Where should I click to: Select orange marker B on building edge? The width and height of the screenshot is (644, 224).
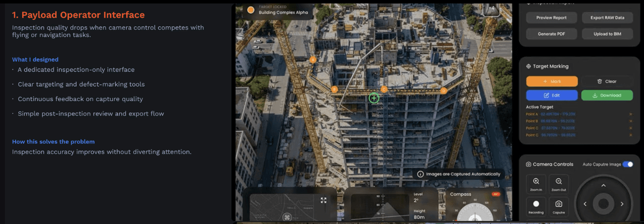tap(334, 90)
